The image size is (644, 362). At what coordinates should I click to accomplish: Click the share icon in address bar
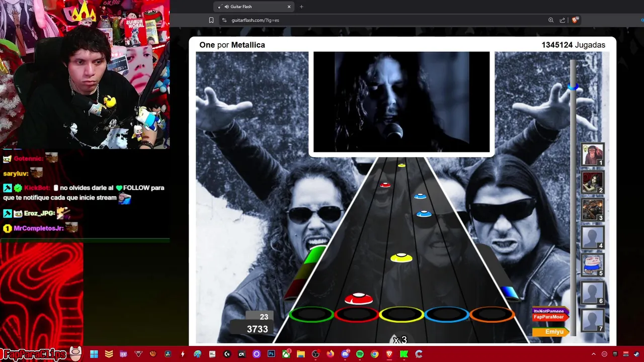(x=562, y=20)
